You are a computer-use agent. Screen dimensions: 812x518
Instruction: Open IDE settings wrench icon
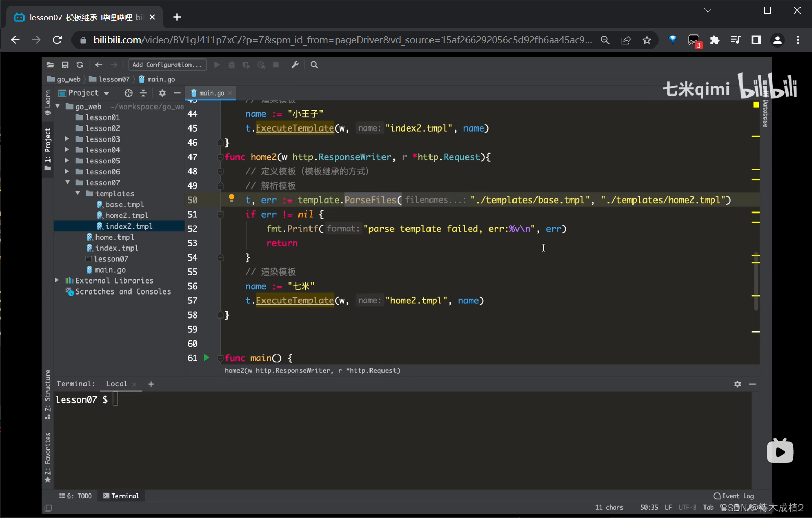(295, 65)
